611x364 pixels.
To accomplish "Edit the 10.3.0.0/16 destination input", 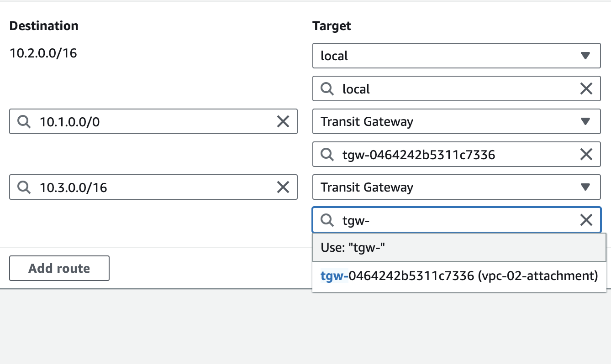I will pyautogui.click(x=151, y=187).
